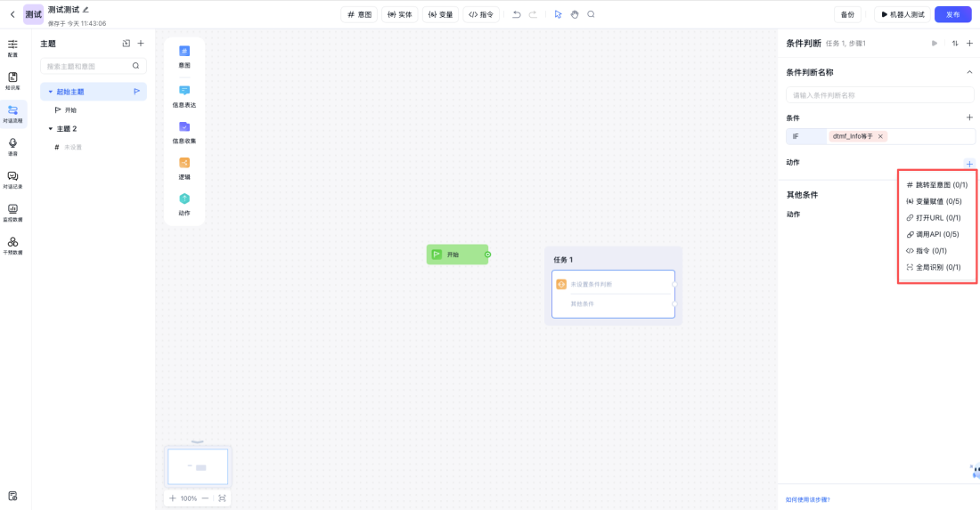Image resolution: width=980 pixels, height=510 pixels.
Task: Collapse the 起始主题 tree node
Action: pos(51,92)
